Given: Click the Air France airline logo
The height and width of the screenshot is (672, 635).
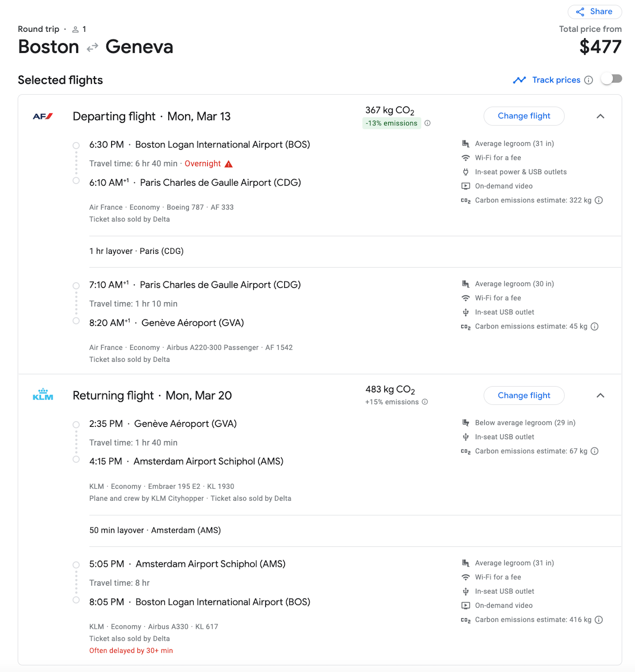Looking at the screenshot, I should click(x=43, y=117).
